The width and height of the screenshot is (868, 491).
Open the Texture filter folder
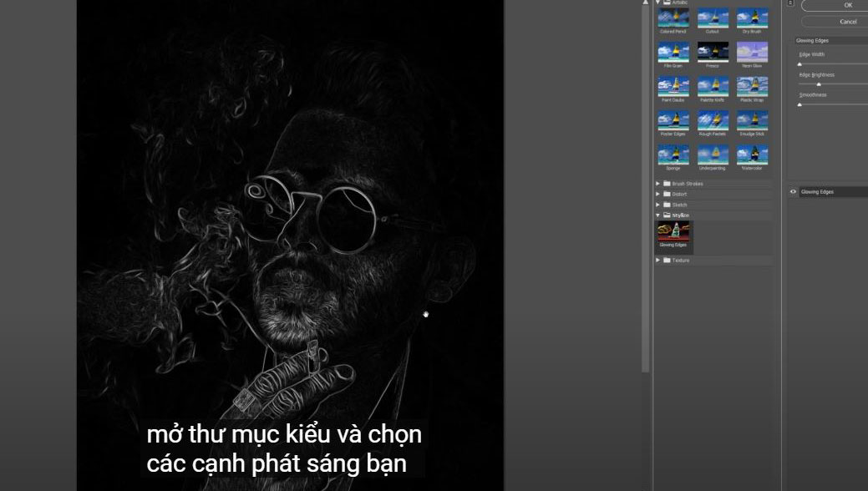(x=658, y=261)
